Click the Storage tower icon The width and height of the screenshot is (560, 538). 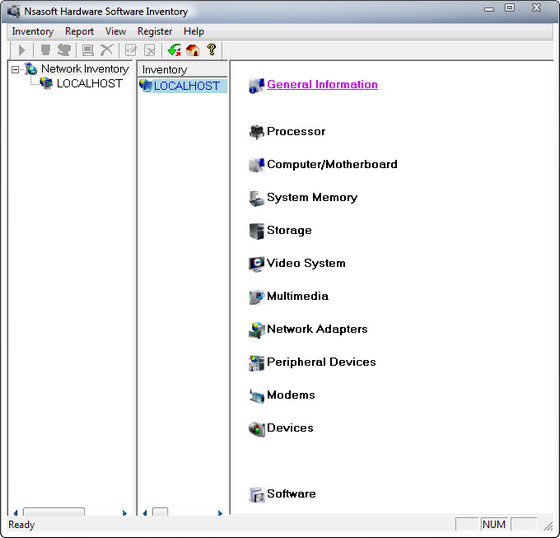256,231
